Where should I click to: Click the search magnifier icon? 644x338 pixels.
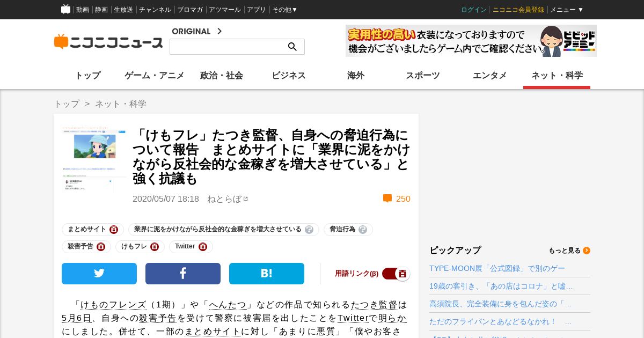pos(292,47)
